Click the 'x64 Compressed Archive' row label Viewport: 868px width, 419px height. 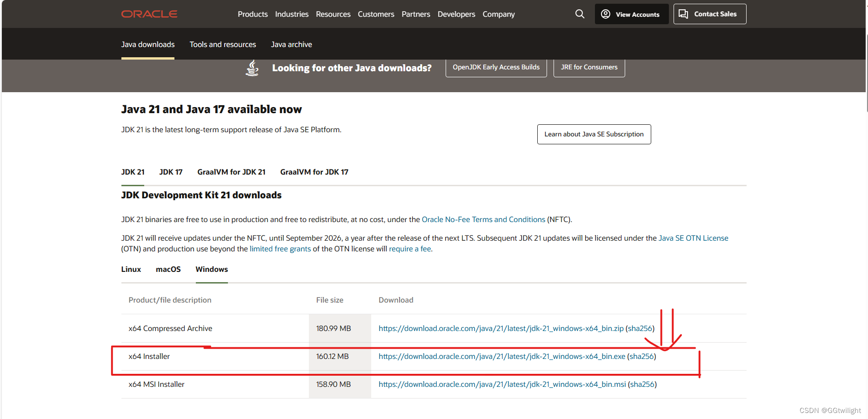[170, 328]
